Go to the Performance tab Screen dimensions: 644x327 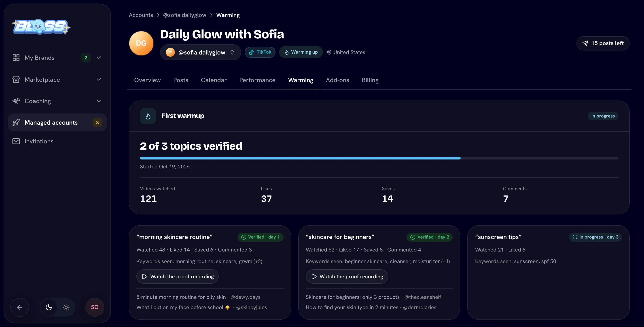(x=257, y=80)
